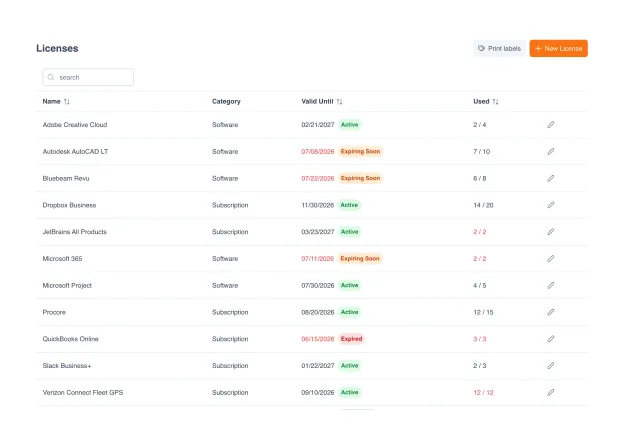Click the 07/11/2026 expiry date
624x441 pixels.
click(x=318, y=258)
